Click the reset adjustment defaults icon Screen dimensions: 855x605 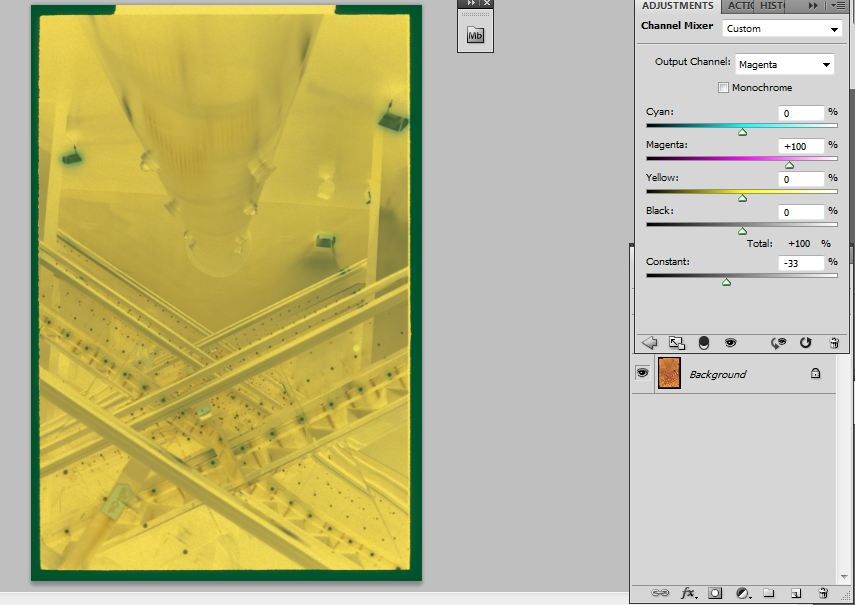pos(806,342)
